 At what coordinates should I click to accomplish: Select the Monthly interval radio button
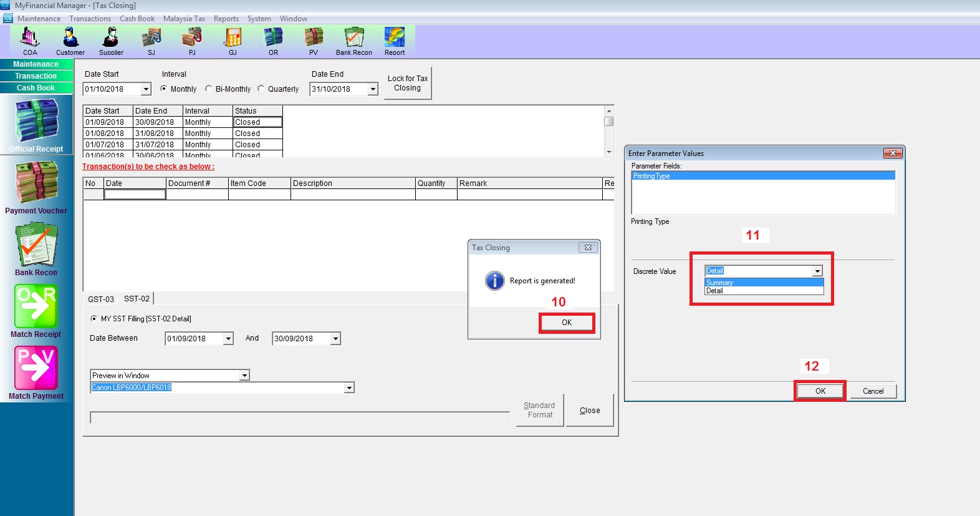click(x=164, y=89)
